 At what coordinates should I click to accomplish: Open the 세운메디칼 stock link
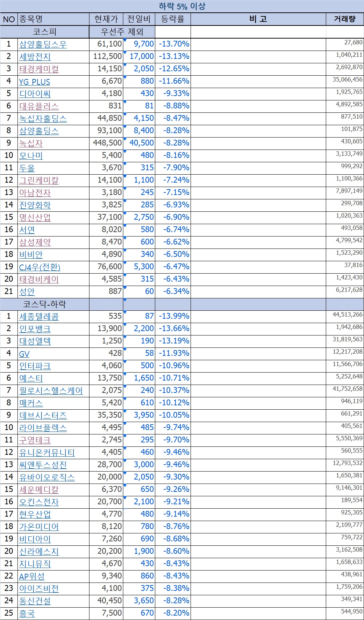pyautogui.click(x=39, y=490)
